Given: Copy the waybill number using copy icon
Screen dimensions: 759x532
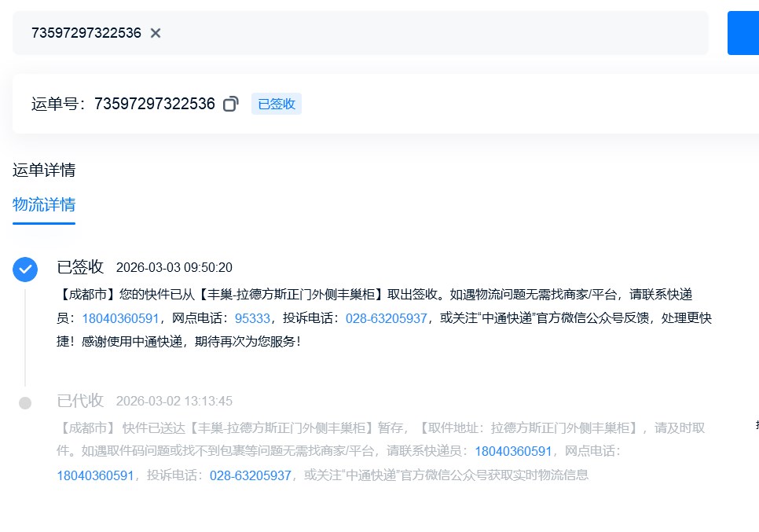Looking at the screenshot, I should click(x=230, y=104).
